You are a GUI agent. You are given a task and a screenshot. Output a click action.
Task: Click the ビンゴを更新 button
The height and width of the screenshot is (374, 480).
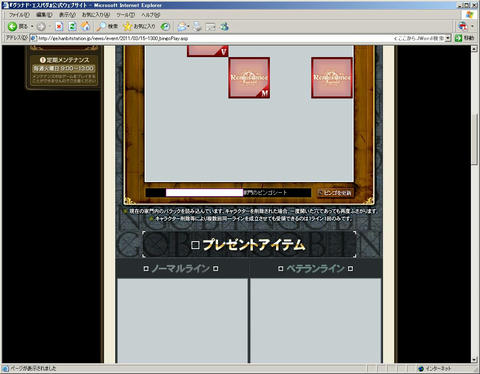pos(335,193)
